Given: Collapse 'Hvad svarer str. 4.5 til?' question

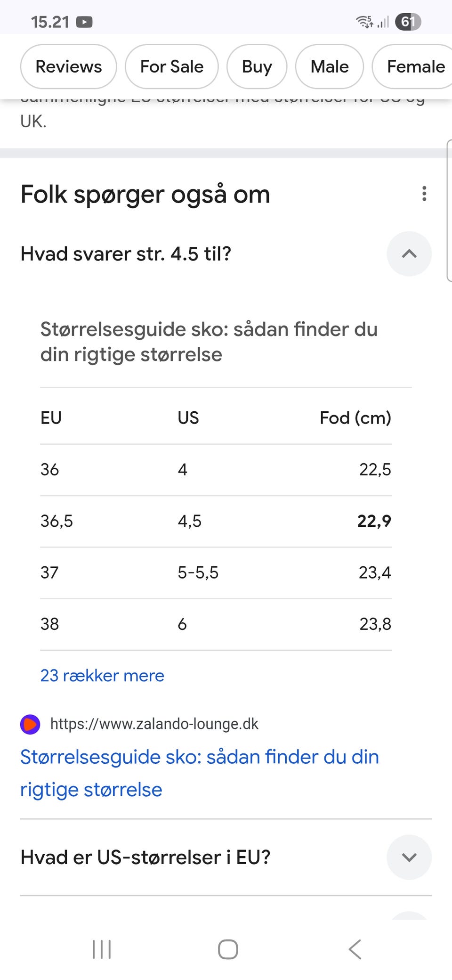Looking at the screenshot, I should point(409,254).
